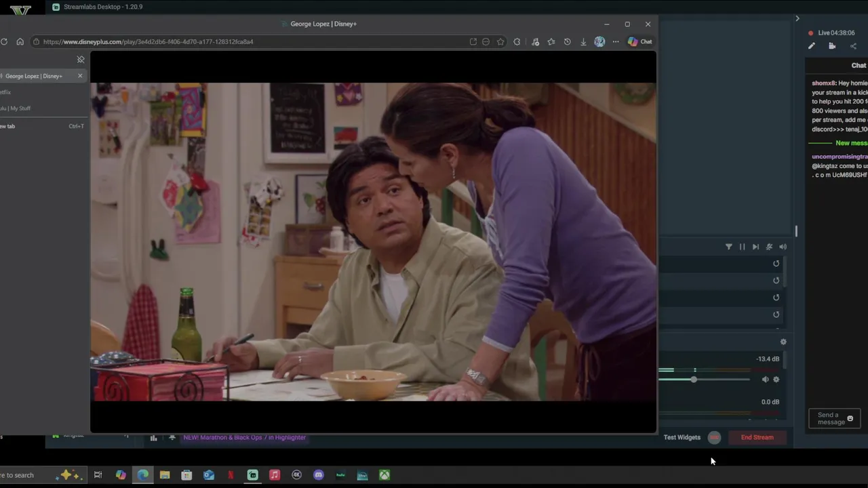
Task: Select the disneyplus.com URL in the address bar
Action: [x=148, y=41]
